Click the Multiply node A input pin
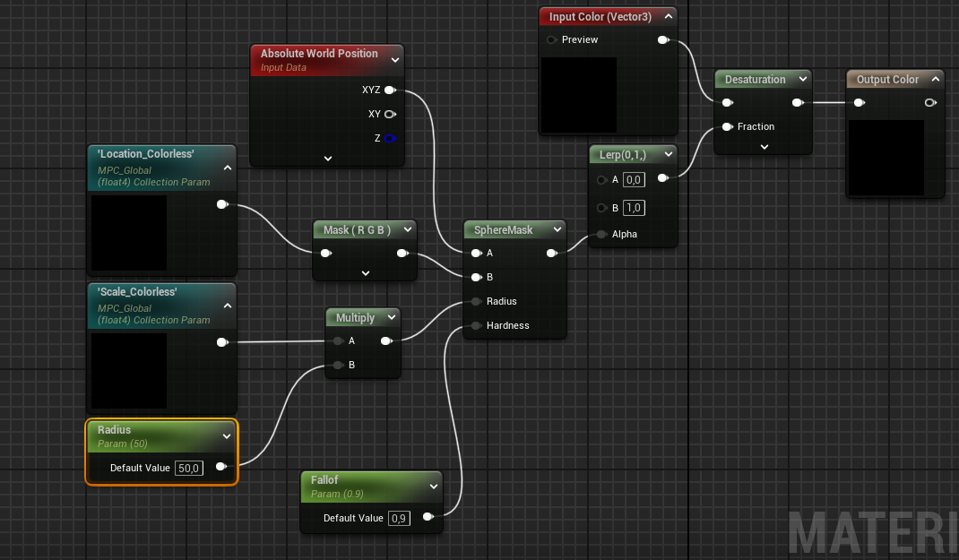This screenshot has height=560, width=959. pos(338,341)
